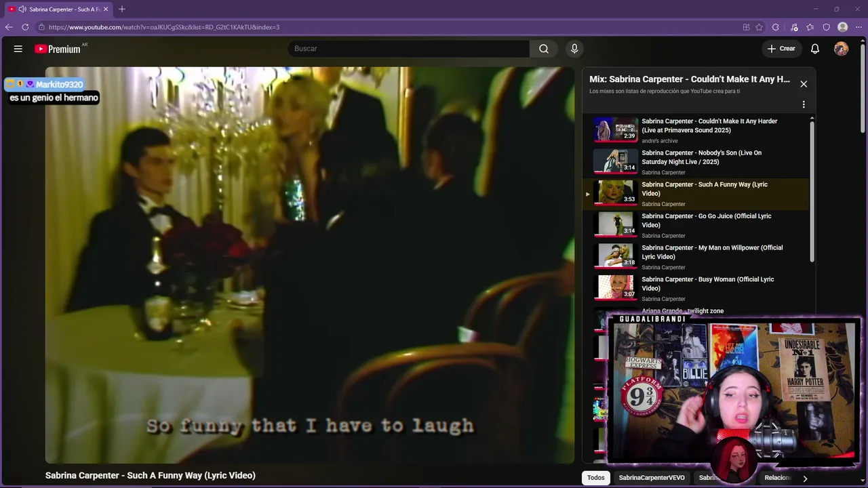Screen dimensions: 868x488
Task: Open Couldn't Make It Any Harder title
Action: pos(709,125)
